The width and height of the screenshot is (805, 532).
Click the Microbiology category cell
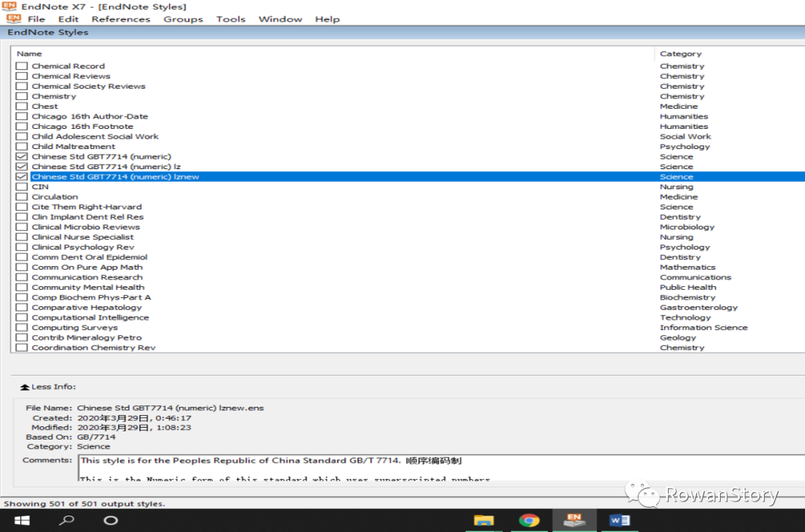click(687, 227)
